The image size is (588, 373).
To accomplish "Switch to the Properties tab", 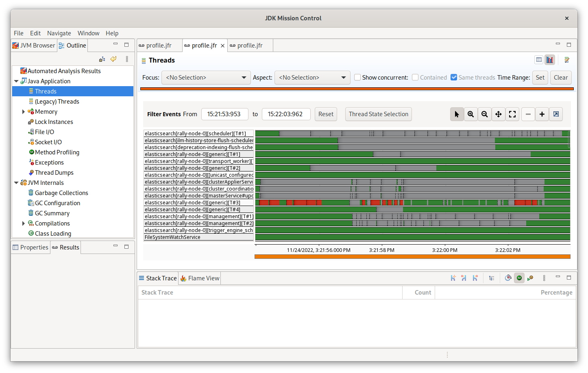I will pos(30,247).
